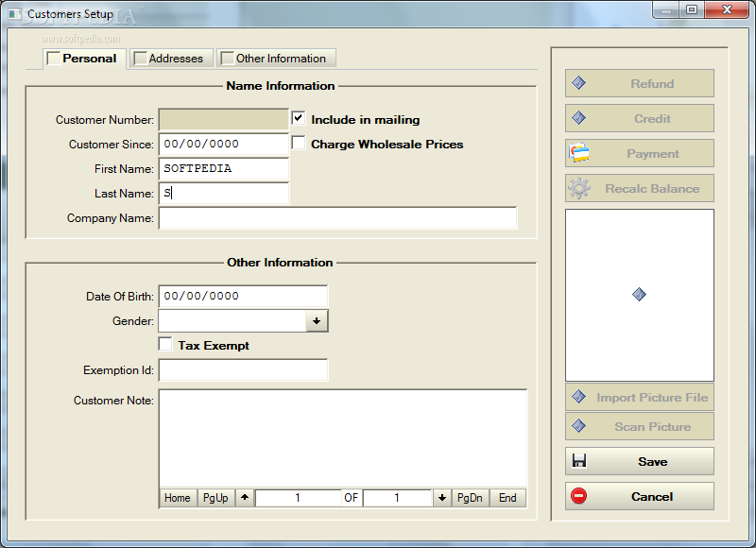Minimize the Customers Setup window
Viewport: 756px width, 548px height.
click(x=666, y=9)
